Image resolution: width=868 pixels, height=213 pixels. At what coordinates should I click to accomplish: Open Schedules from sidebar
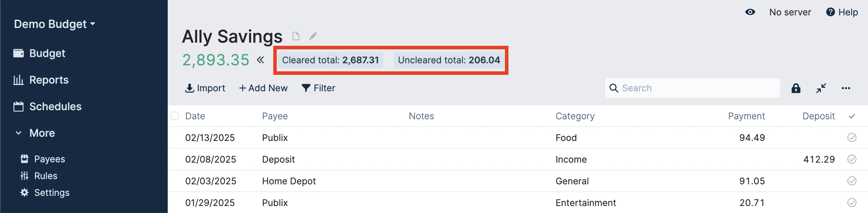(x=55, y=106)
